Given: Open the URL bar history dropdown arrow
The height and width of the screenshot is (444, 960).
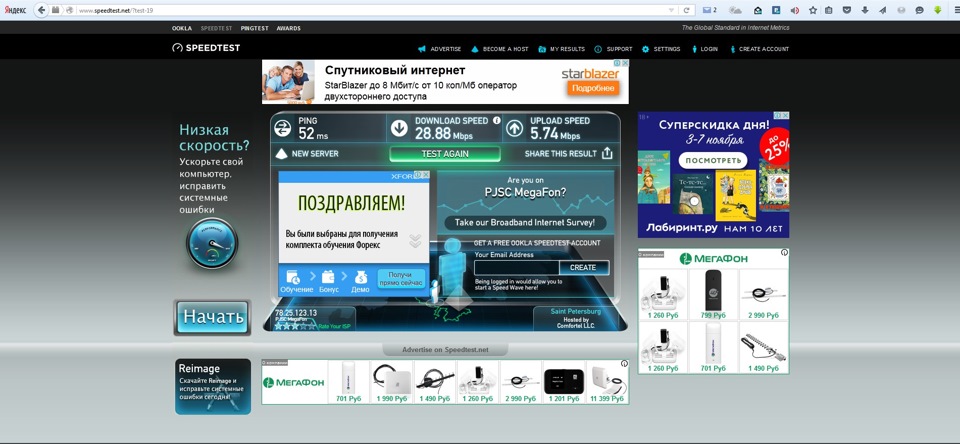Looking at the screenshot, I should click(x=672, y=10).
